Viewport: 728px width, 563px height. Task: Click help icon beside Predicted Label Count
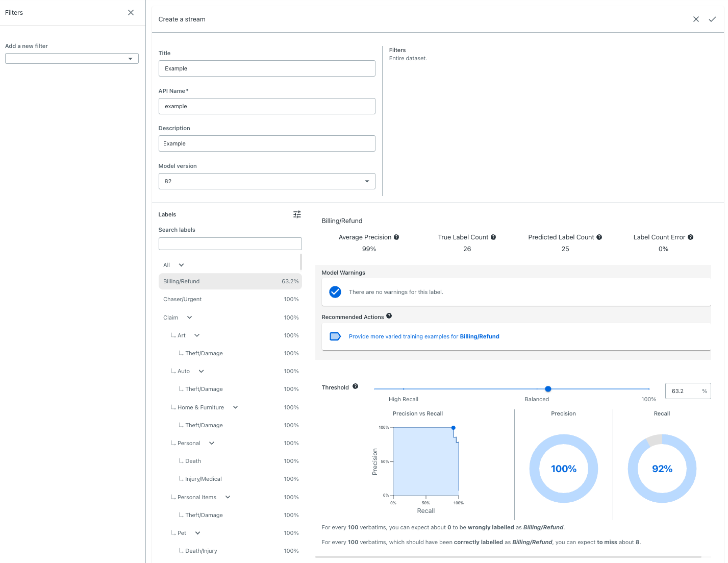[x=599, y=237]
